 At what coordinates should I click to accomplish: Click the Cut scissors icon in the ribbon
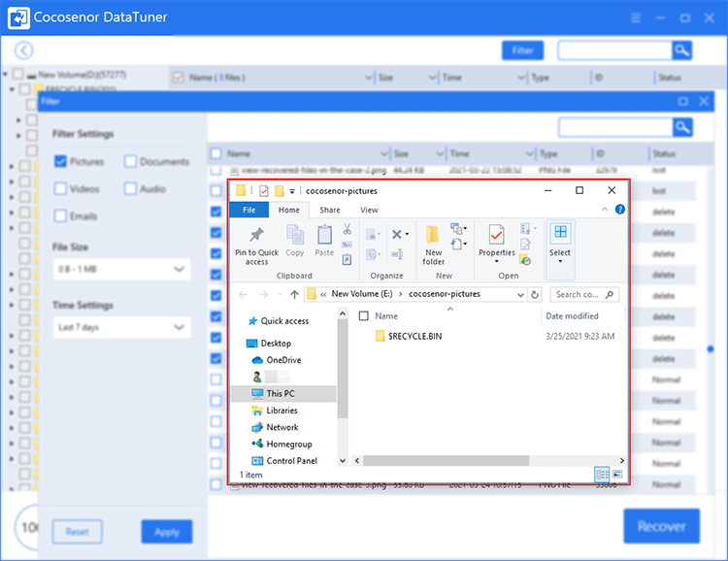(x=347, y=228)
